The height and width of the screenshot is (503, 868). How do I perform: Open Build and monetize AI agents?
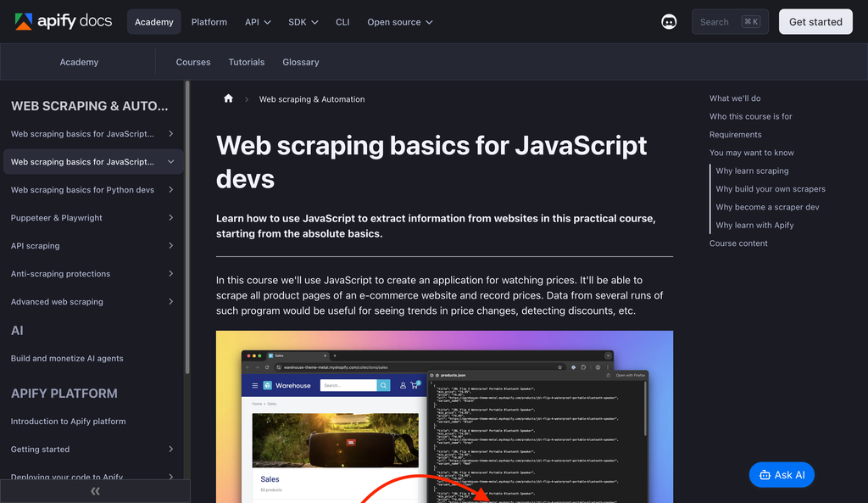pos(67,359)
